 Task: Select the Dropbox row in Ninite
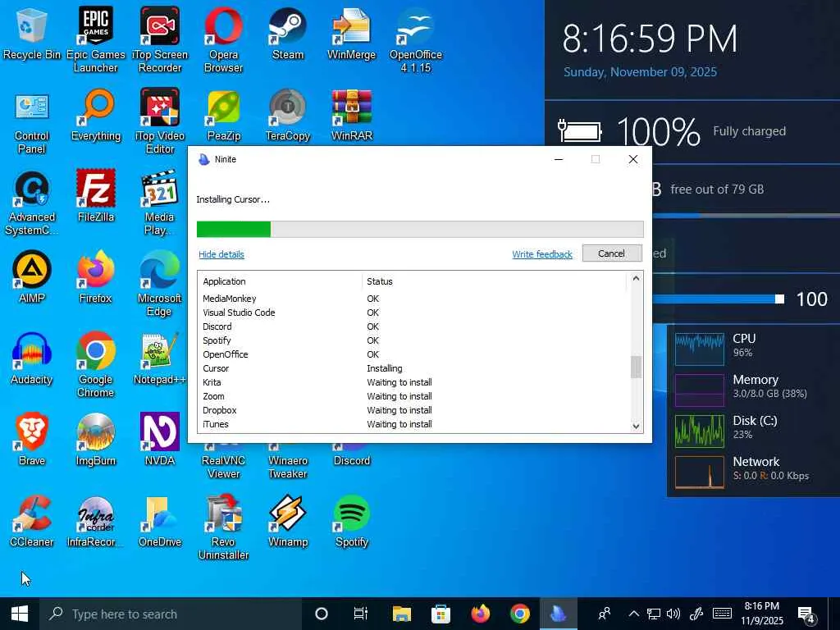413,410
